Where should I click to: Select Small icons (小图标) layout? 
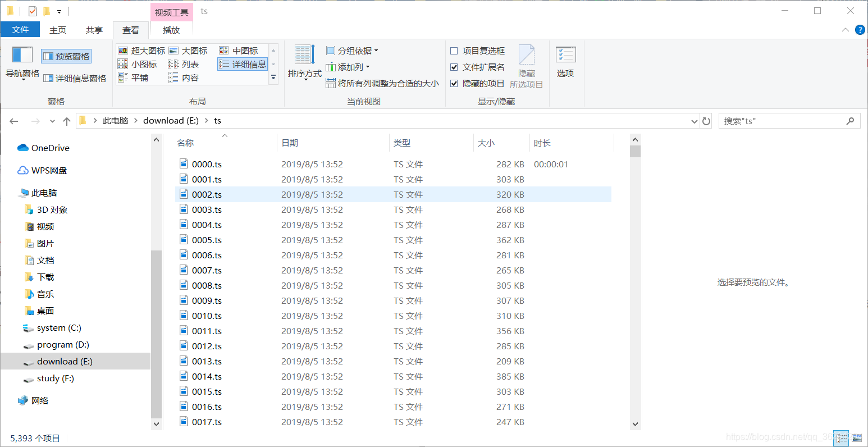point(138,64)
